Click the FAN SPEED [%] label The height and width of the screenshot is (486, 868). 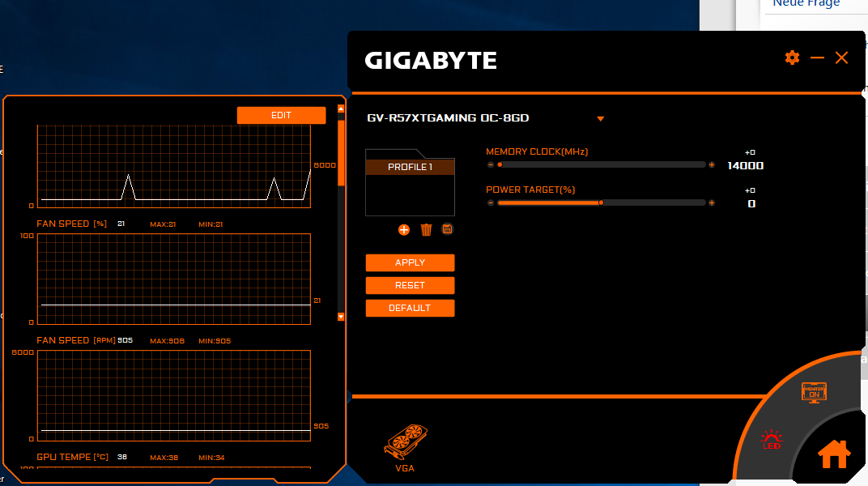[x=71, y=224]
